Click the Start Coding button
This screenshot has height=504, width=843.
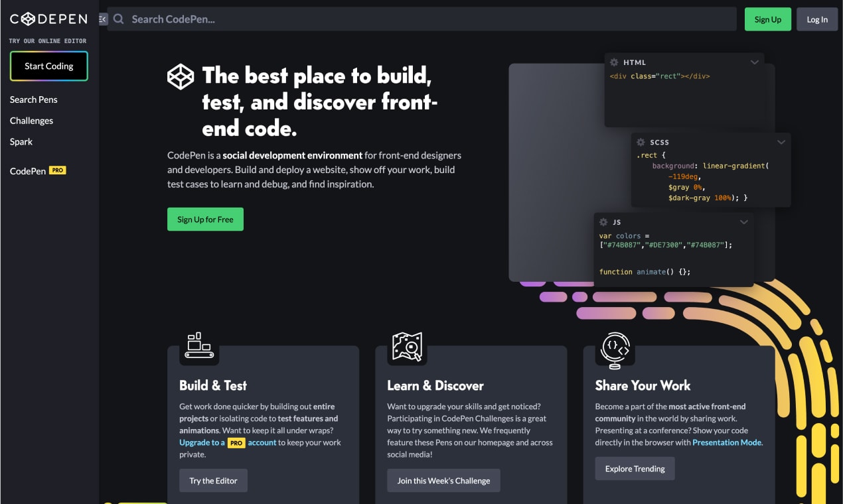(x=49, y=66)
